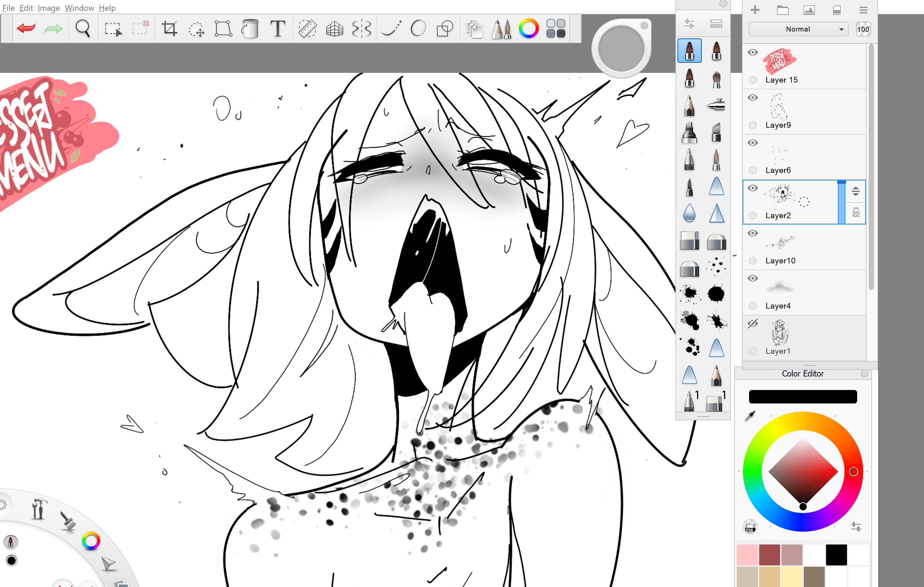This screenshot has width=924, height=587.
Task: Open the perspective grid tool
Action: pos(334,28)
